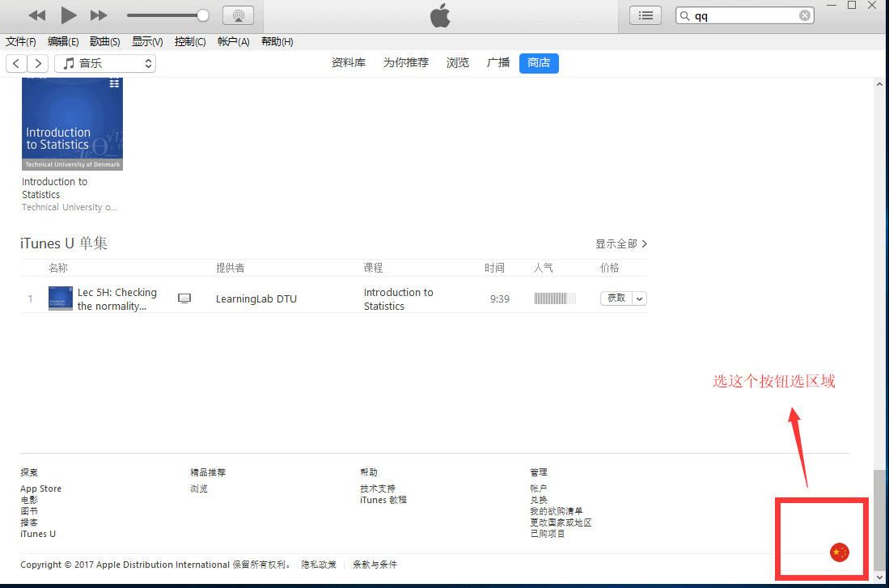
Task: Click the scrollbar up arrow
Action: [879, 84]
